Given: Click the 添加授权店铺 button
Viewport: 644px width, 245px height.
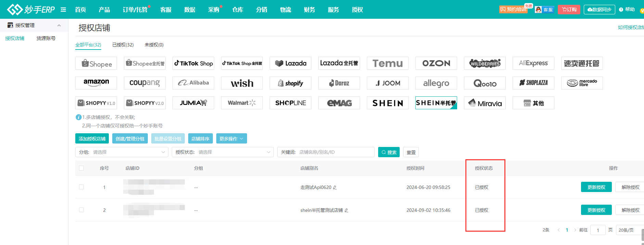Looking at the screenshot, I should tap(92, 138).
